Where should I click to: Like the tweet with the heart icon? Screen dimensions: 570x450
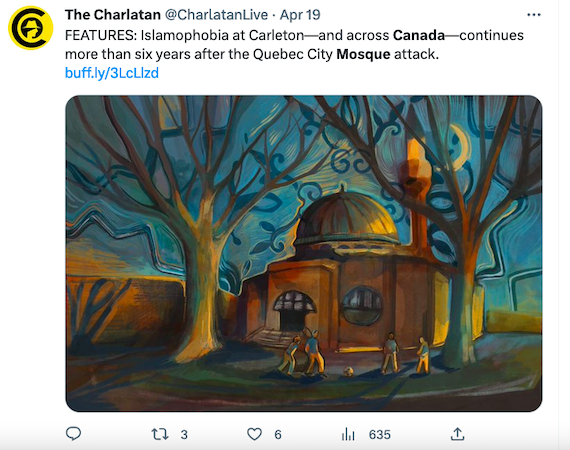(254, 434)
